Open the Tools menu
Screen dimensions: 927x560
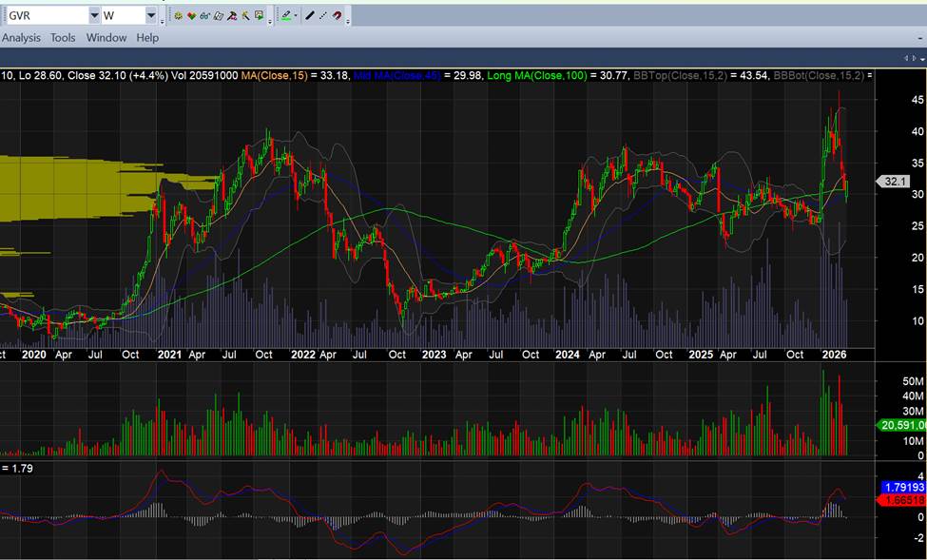coord(63,38)
